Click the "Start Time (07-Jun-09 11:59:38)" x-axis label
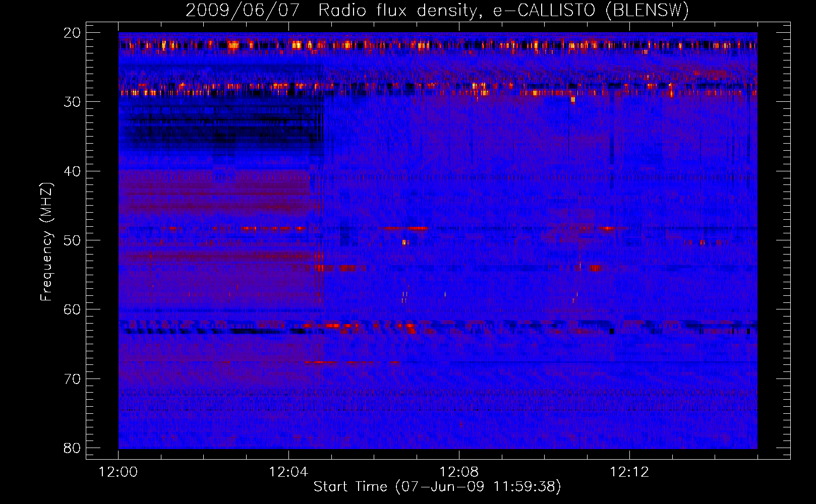This screenshot has height=504, width=816. coord(437,487)
